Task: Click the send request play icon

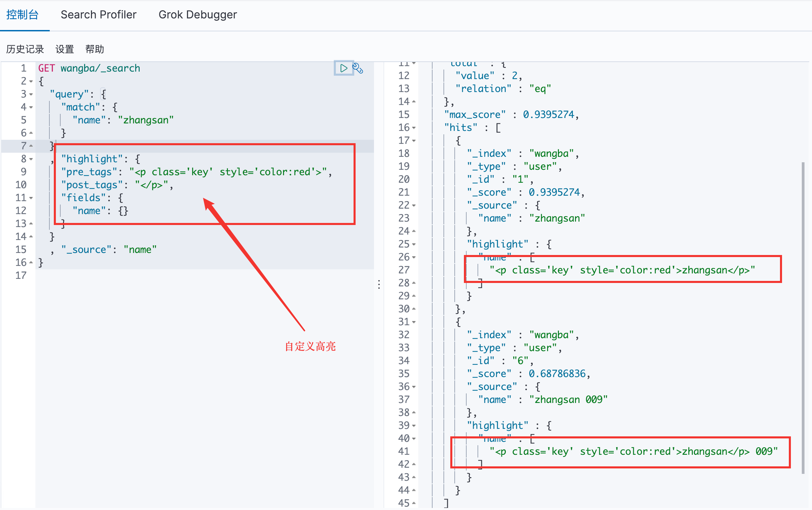Action: pyautogui.click(x=344, y=68)
